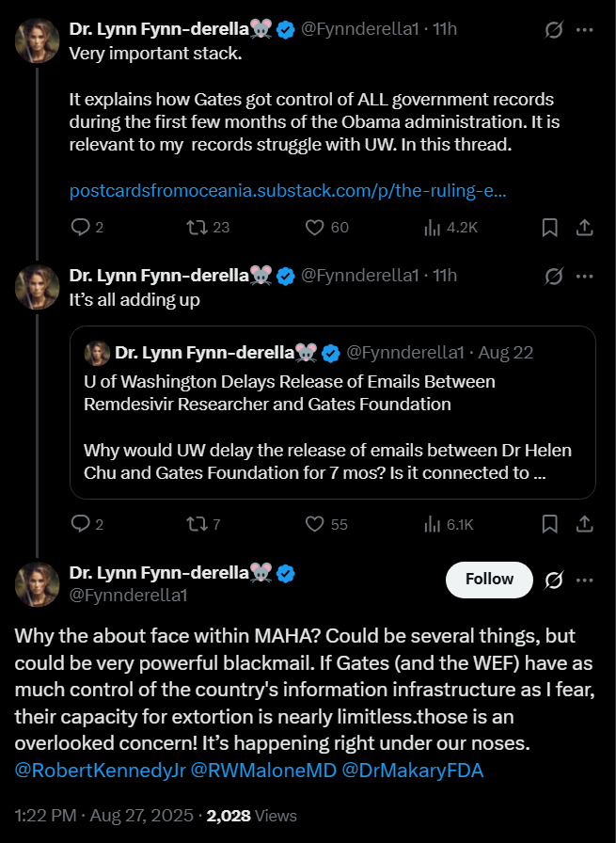Screen dimensions: 616x843
Task: Repost the first tweet with 23 reposts
Action: 208,228
